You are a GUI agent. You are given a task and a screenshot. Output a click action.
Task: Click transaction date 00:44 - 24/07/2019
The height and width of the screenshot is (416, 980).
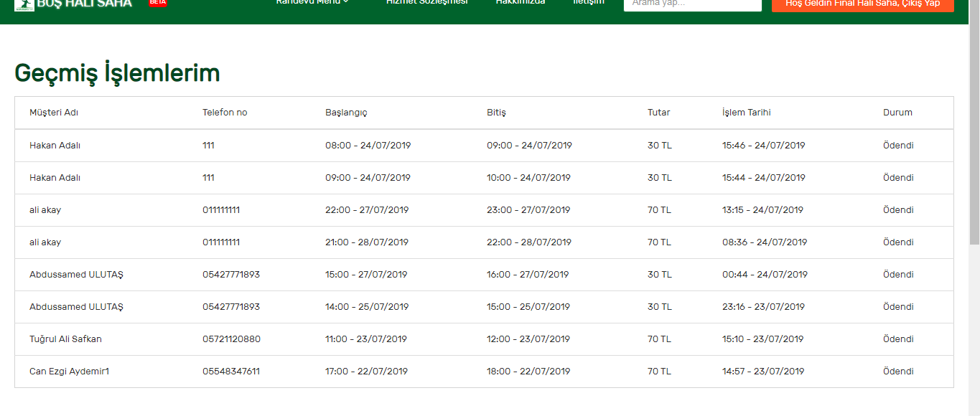[x=765, y=275]
